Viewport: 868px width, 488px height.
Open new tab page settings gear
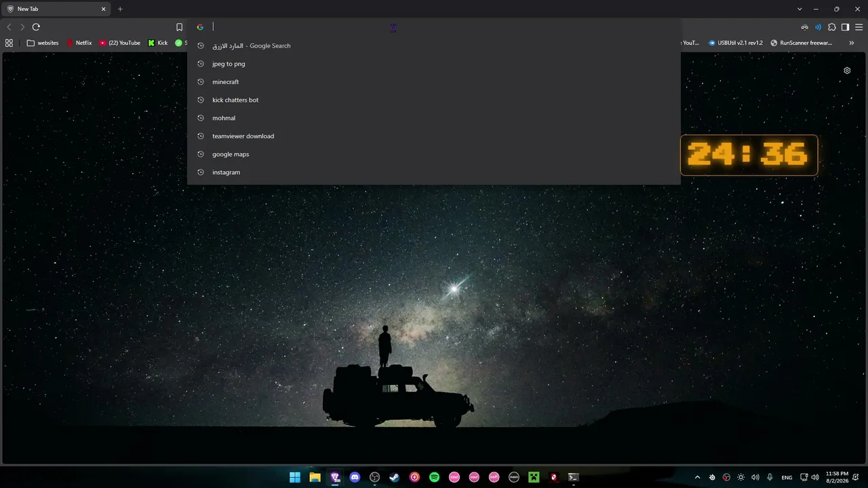847,70
